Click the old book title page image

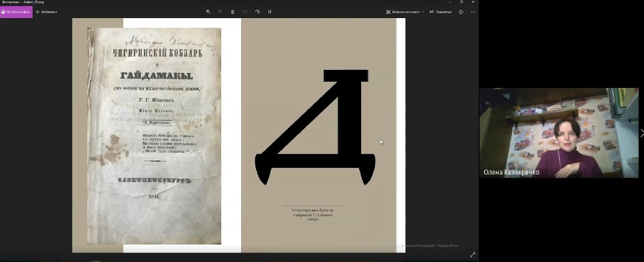[154, 135]
